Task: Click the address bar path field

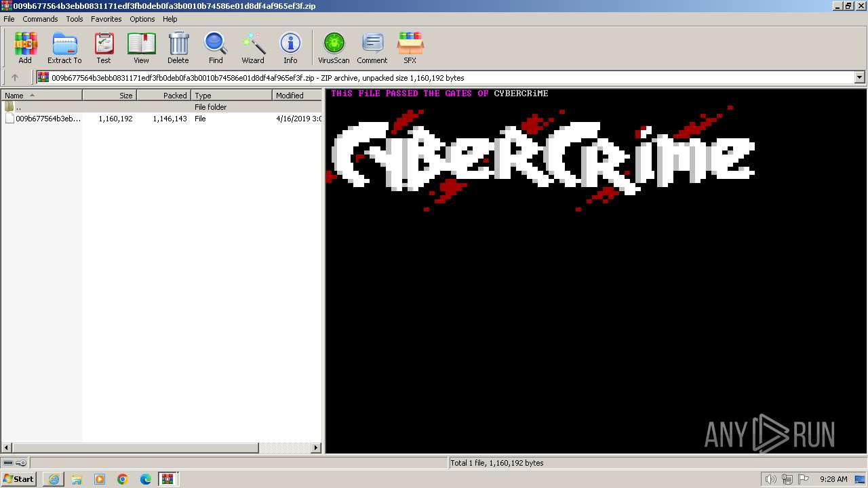Action: [x=446, y=77]
